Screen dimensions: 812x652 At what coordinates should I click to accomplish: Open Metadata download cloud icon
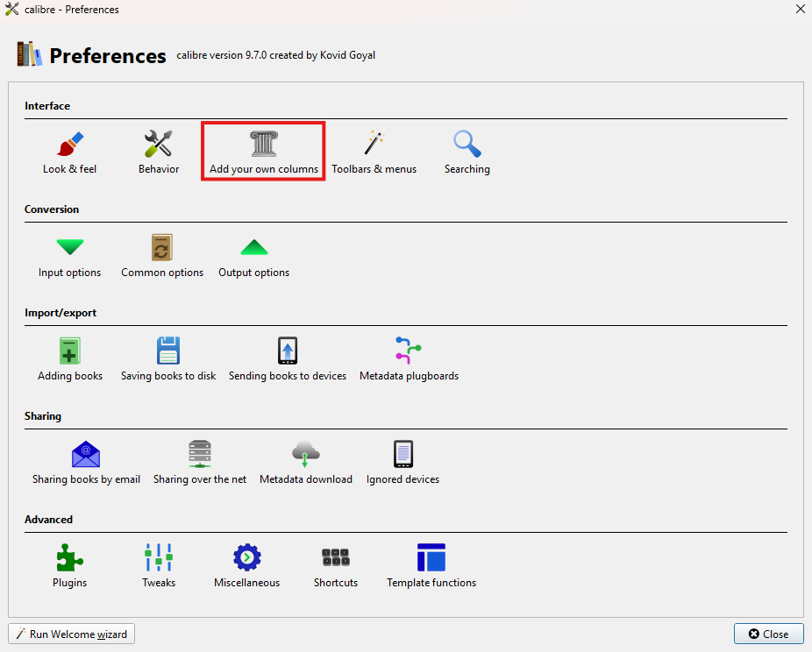pyautogui.click(x=305, y=454)
